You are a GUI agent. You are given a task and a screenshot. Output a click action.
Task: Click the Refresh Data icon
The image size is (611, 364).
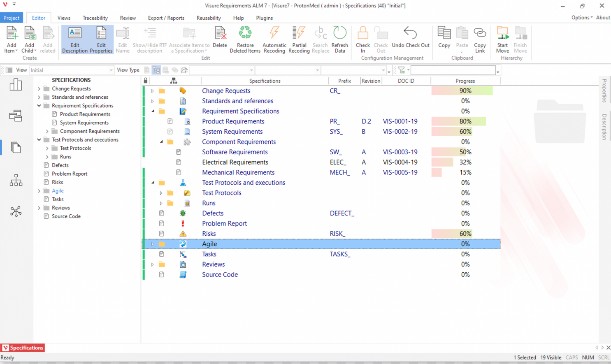(340, 33)
